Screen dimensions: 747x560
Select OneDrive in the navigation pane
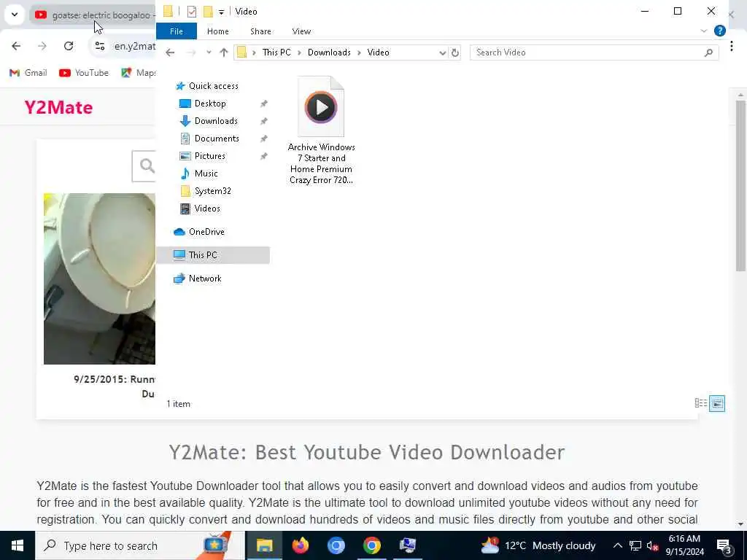[x=206, y=232]
